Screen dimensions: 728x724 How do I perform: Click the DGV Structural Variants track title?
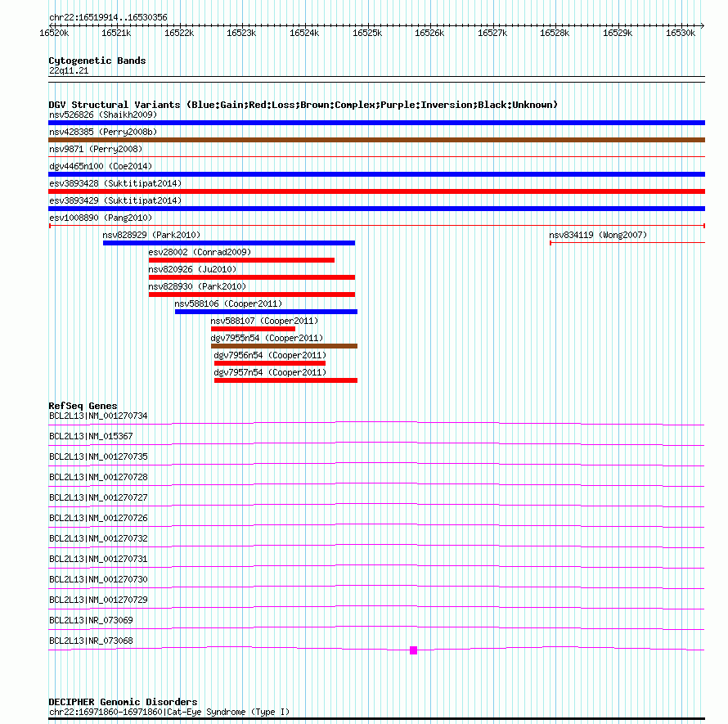pyautogui.click(x=303, y=105)
